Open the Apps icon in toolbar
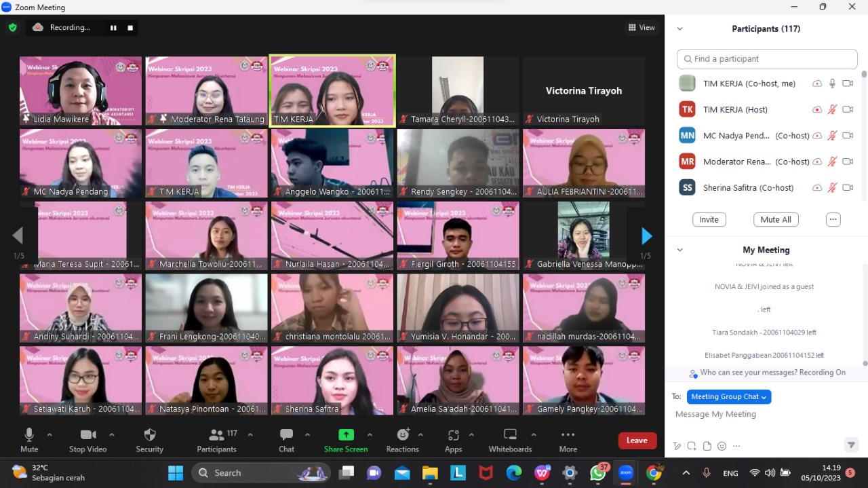The height and width of the screenshot is (488, 868). [x=453, y=435]
